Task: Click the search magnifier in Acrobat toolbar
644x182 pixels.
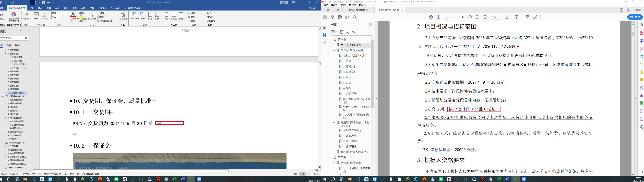Action: [x=354, y=17]
